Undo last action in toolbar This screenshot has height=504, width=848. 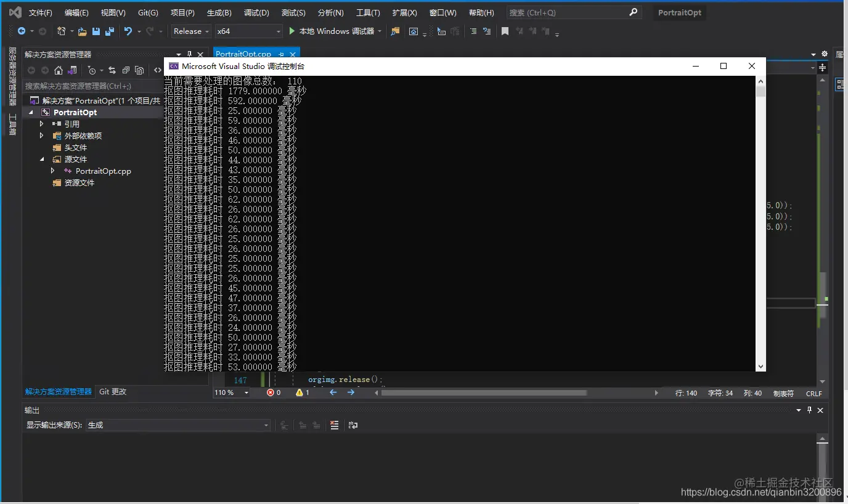(128, 31)
